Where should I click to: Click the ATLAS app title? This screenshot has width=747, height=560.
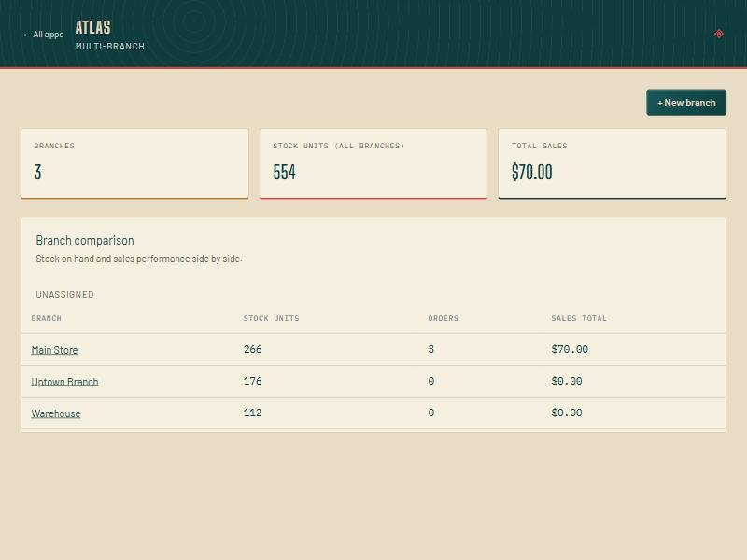click(92, 28)
